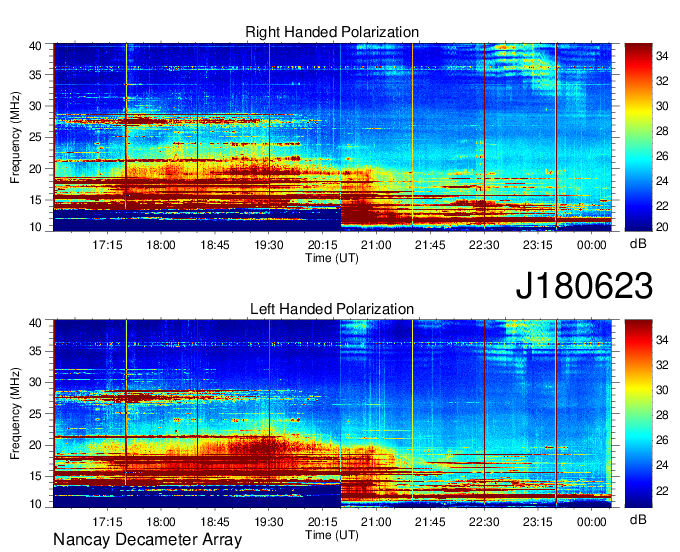
Task: Click the 35 MHz tick on the bottom plot
Action: click(36, 351)
